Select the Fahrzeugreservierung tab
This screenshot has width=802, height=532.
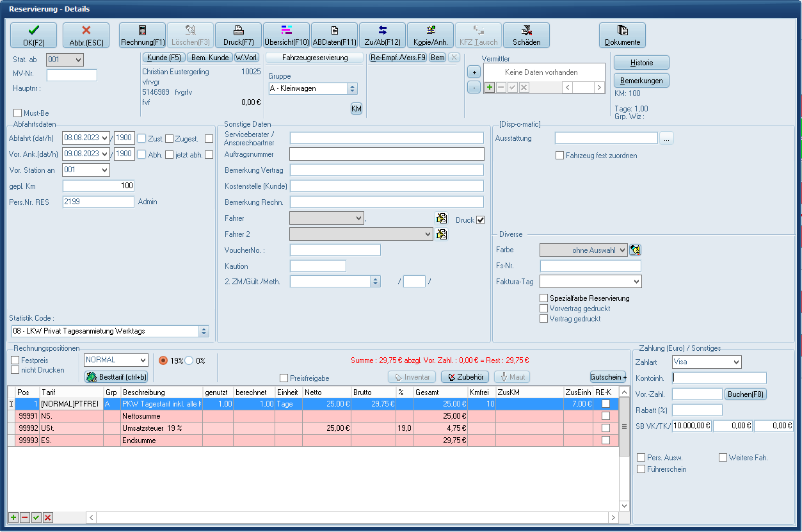[x=315, y=58]
